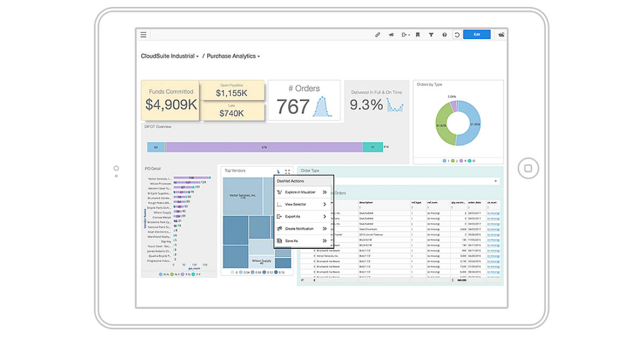Click the bookmark icon in the toolbar
644x338 pixels.
417,34
